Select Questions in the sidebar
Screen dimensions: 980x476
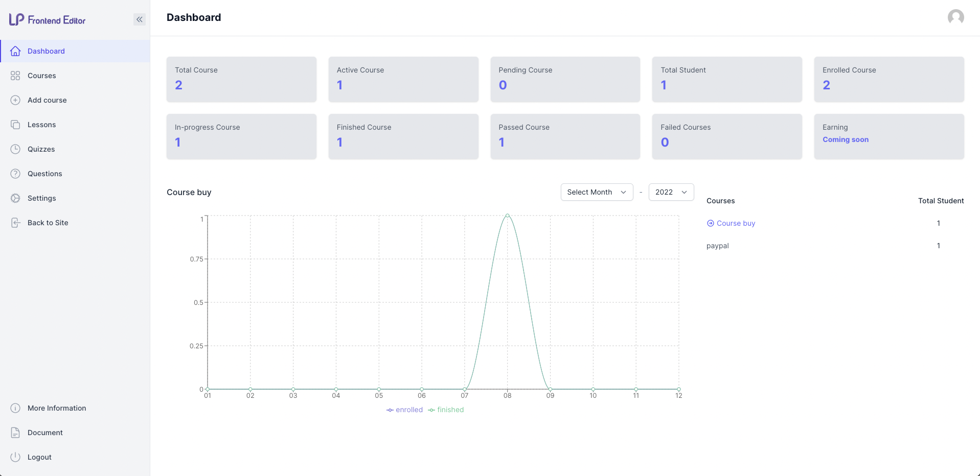pyautogui.click(x=75, y=174)
